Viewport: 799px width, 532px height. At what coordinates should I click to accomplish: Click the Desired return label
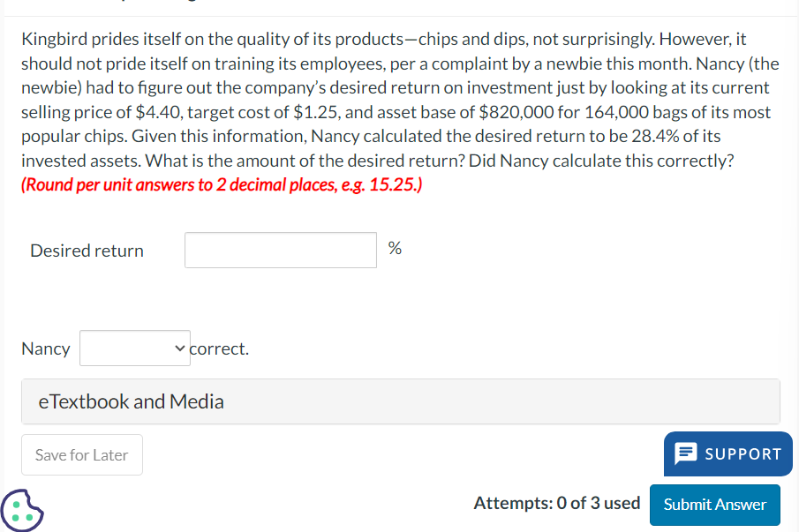coord(87,251)
